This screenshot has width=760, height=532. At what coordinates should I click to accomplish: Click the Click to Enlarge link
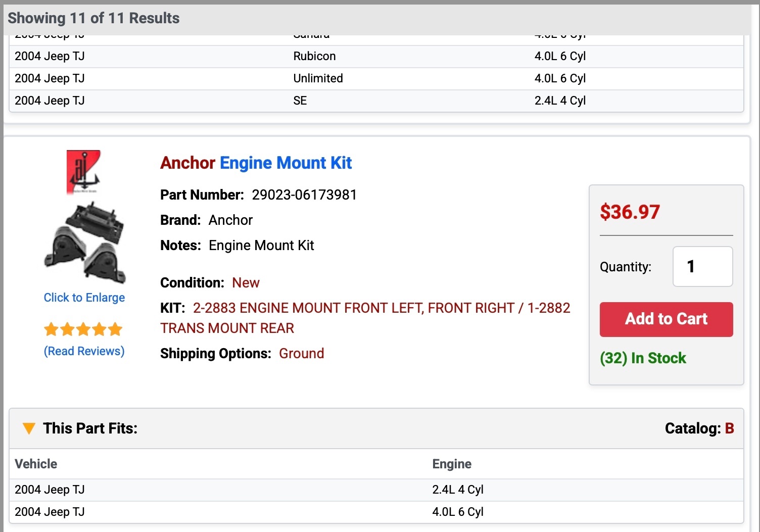(x=84, y=298)
